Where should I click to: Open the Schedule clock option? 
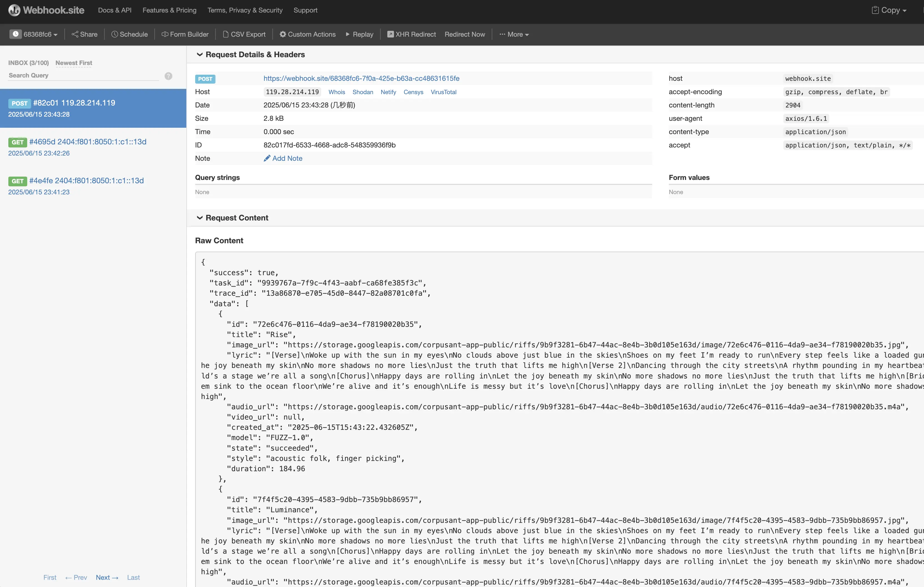click(114, 34)
